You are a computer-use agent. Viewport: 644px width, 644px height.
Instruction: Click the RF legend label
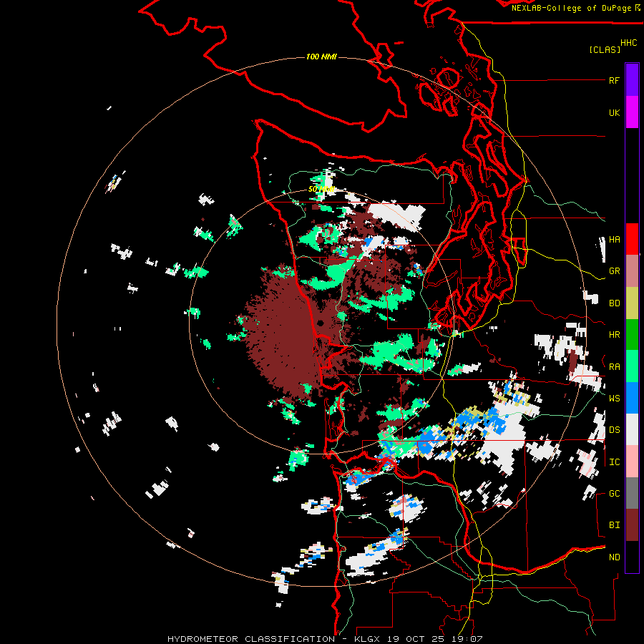point(614,80)
